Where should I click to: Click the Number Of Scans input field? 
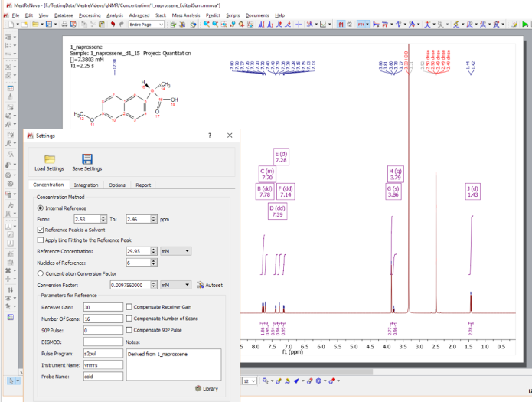[x=103, y=319]
